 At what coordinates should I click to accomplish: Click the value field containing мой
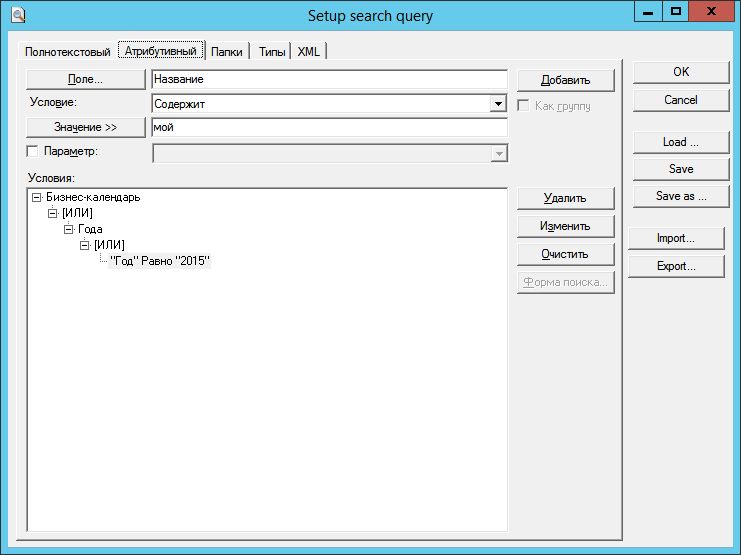tap(328, 128)
